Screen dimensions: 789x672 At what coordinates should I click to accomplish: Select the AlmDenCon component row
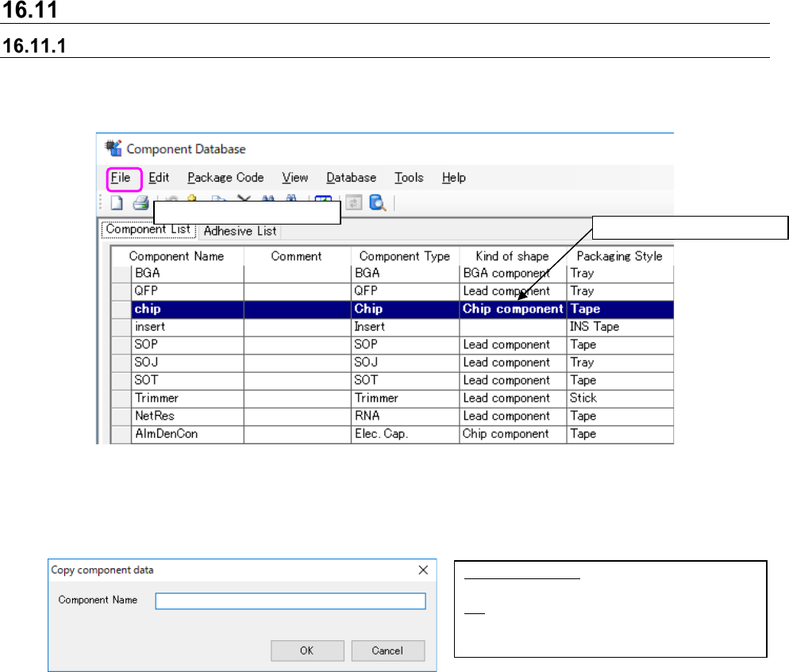tap(165, 434)
